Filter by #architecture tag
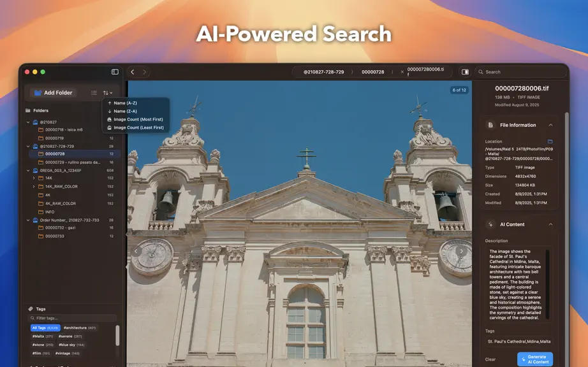This screenshot has height=367, width=588. 80,327
